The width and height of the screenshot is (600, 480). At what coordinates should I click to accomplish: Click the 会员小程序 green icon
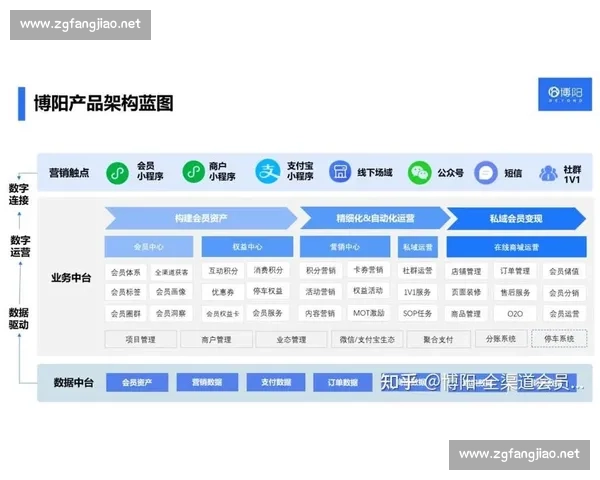click(x=118, y=172)
